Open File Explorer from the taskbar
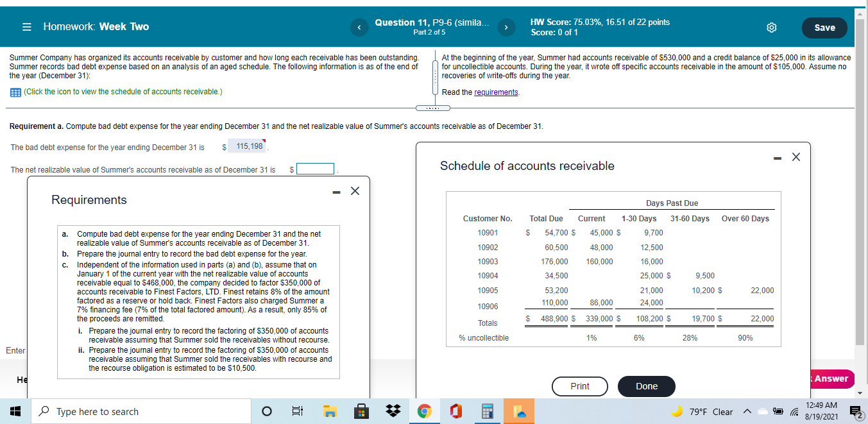 pos(330,411)
